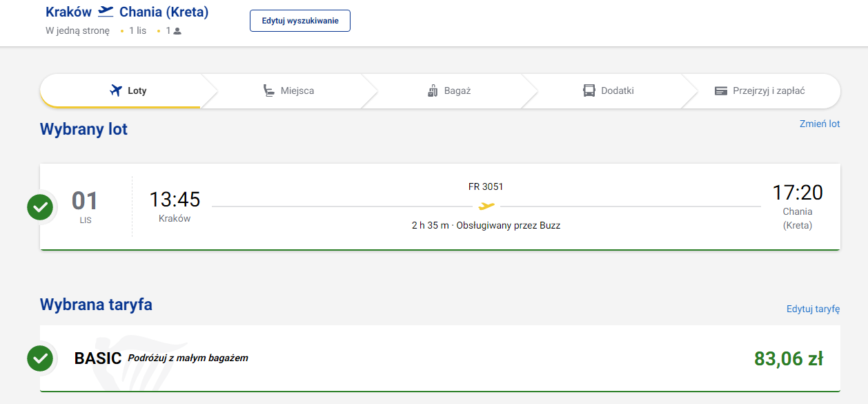Click the yellow plane icon on flight route
868x404 pixels.
click(x=486, y=206)
